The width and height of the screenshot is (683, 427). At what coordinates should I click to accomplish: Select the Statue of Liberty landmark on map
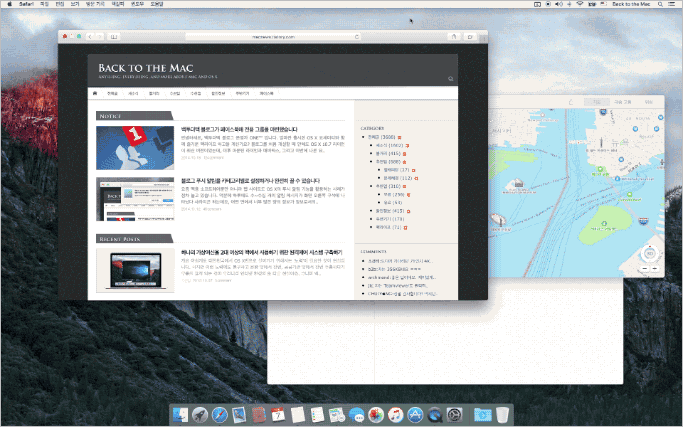(x=498, y=220)
